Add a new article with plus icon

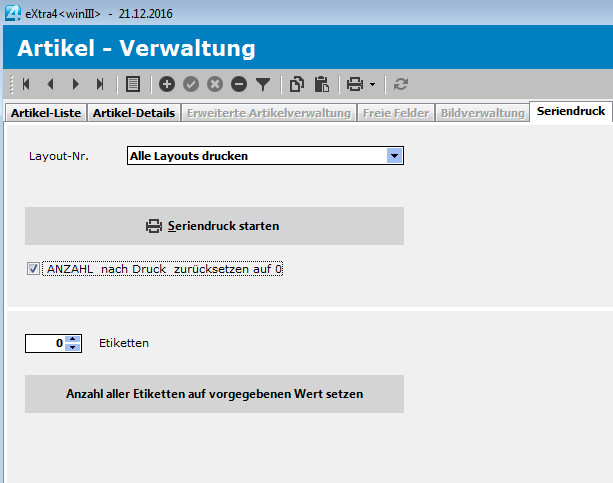pyautogui.click(x=167, y=84)
